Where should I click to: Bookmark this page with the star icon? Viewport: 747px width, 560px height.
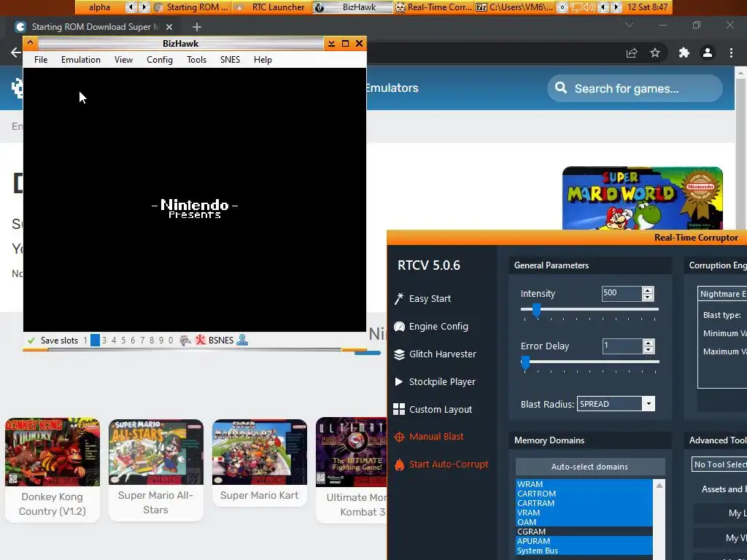coord(655,52)
